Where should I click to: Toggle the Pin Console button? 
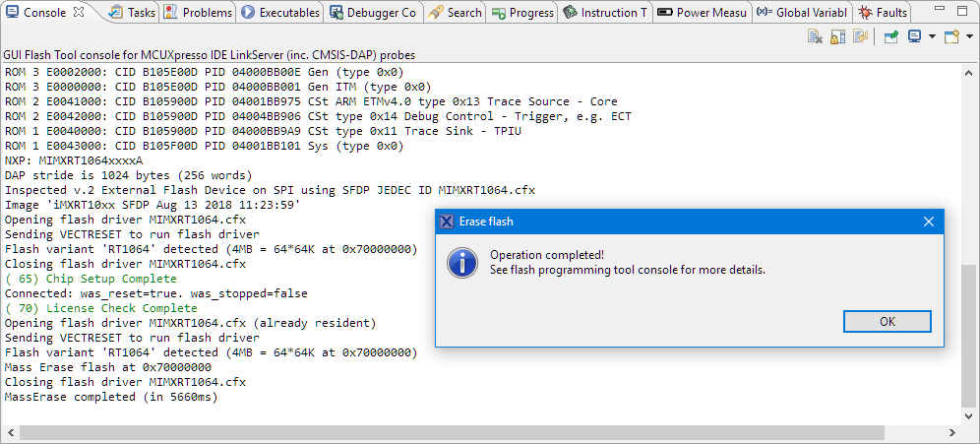pyautogui.click(x=890, y=37)
